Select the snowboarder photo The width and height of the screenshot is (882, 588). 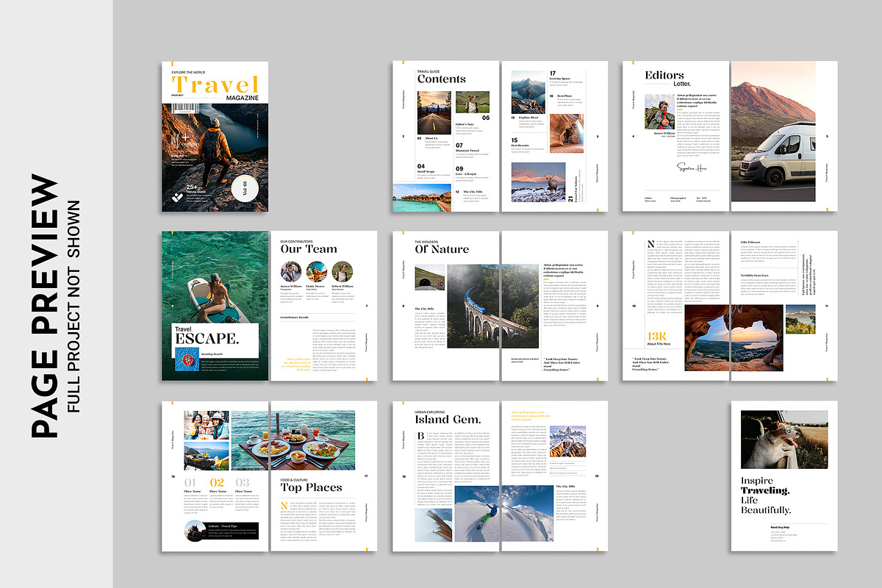tap(504, 513)
